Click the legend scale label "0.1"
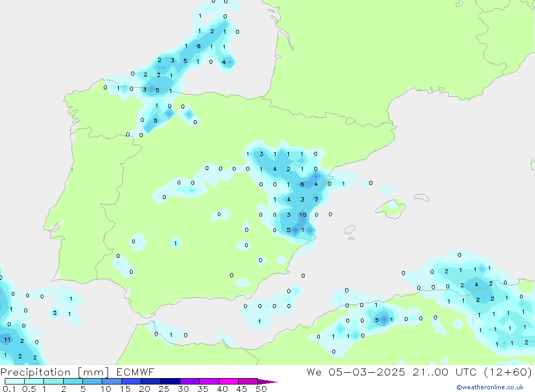The width and height of the screenshot is (535, 392). tap(9, 389)
